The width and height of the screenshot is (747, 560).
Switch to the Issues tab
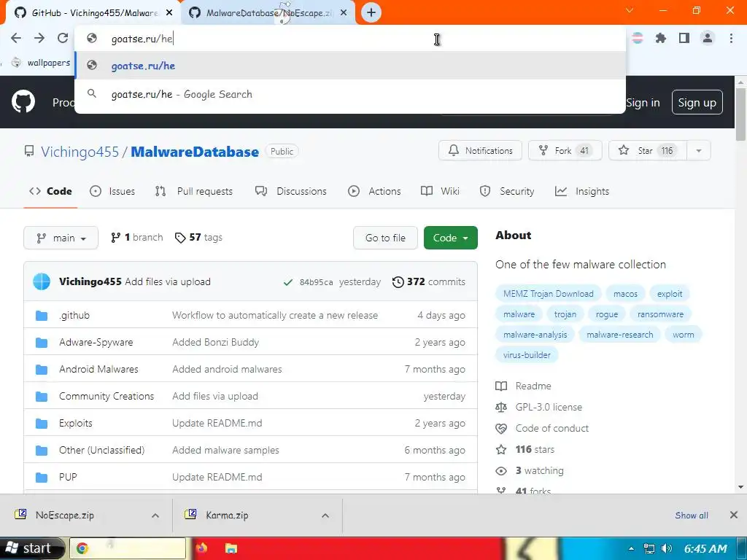[x=112, y=192]
